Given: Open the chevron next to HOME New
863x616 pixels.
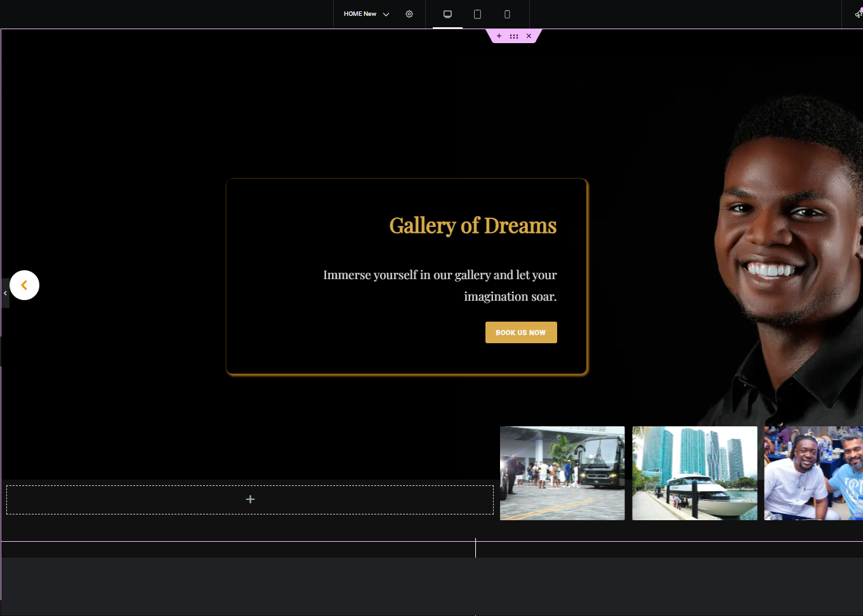Looking at the screenshot, I should tap(386, 14).
